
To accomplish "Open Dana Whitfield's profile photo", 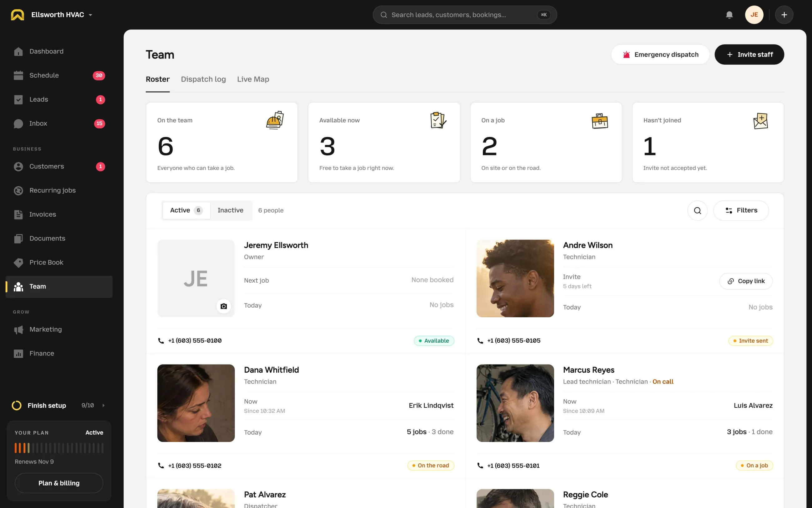I will [x=196, y=403].
